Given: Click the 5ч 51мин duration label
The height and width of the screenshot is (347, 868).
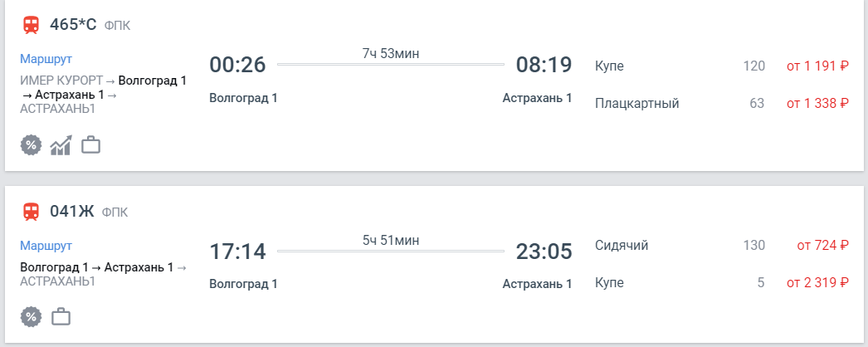Looking at the screenshot, I should [391, 241].
